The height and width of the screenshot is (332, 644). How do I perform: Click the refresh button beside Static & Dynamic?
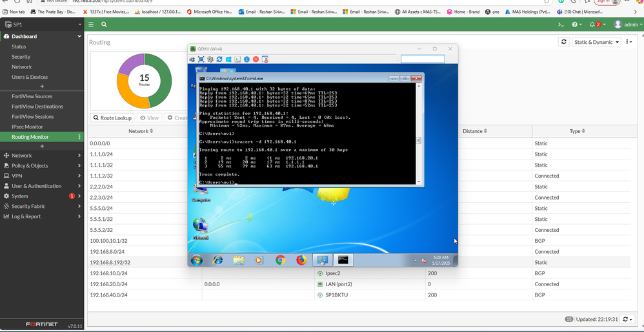pos(564,42)
